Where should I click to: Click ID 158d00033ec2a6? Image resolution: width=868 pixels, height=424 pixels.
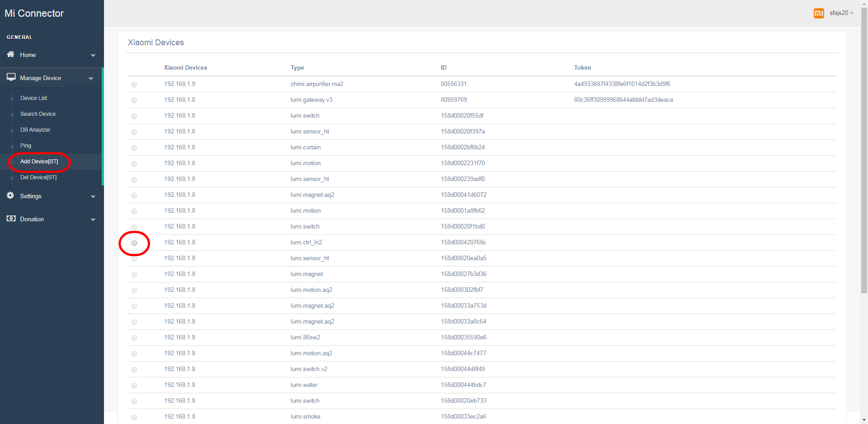click(x=463, y=417)
